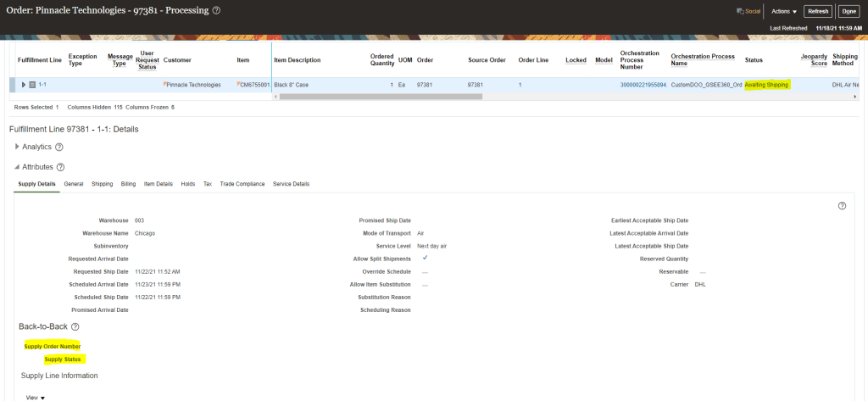This screenshot has height=401, width=868.
Task: Click the Done button
Action: pyautogui.click(x=849, y=11)
